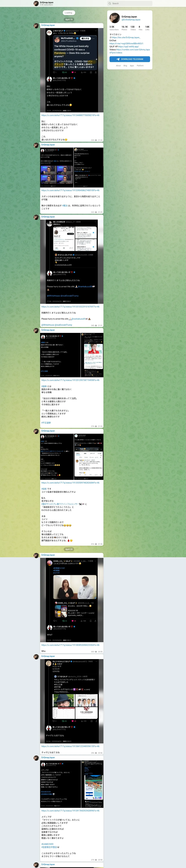Viewport: 186px width, 868px height.
Task: Open the header channel avatar
Action: point(36,3)
